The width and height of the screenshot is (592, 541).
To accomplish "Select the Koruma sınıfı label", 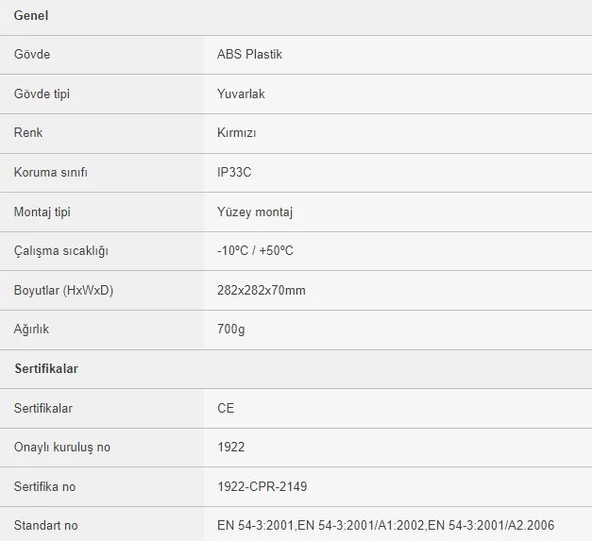I will coord(51,172).
